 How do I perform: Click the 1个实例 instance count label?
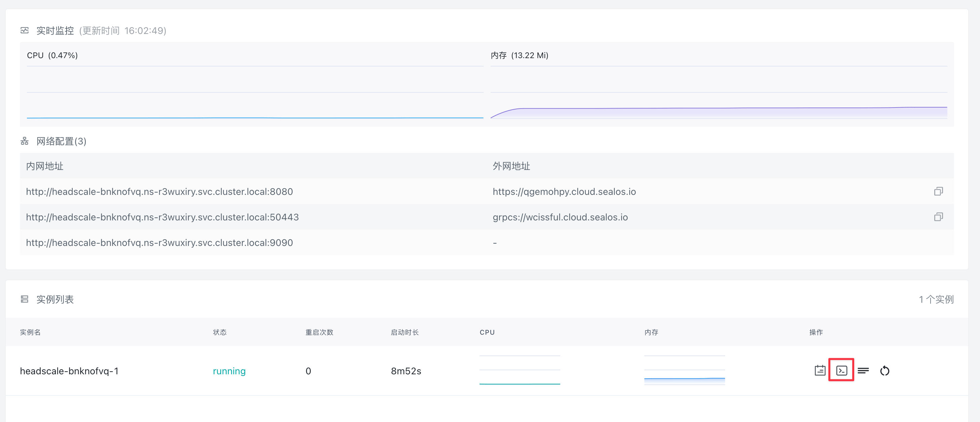click(936, 299)
